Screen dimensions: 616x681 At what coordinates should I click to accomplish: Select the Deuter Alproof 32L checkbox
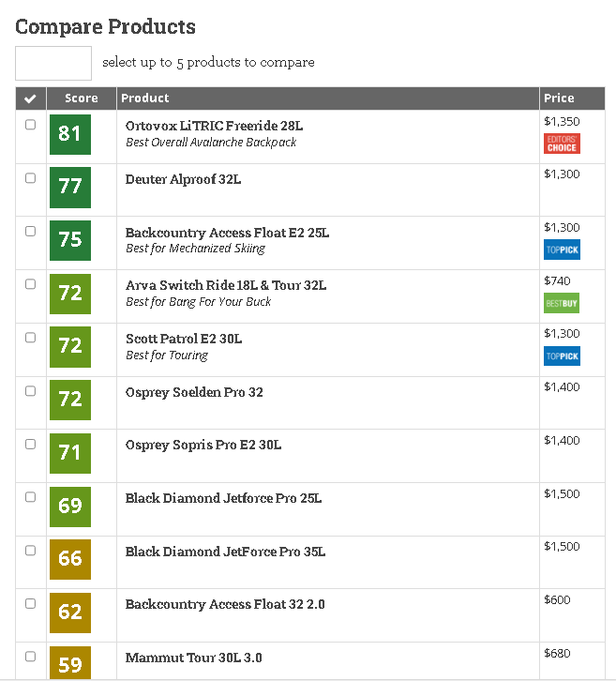(x=30, y=178)
